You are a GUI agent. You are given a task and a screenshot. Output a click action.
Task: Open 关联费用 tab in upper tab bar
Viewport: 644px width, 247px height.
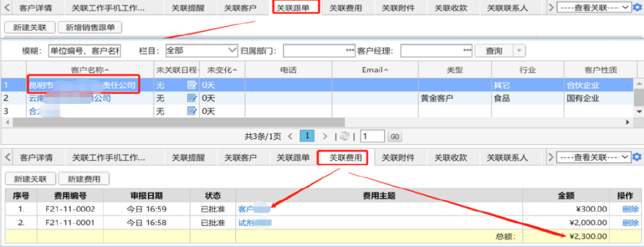[346, 8]
